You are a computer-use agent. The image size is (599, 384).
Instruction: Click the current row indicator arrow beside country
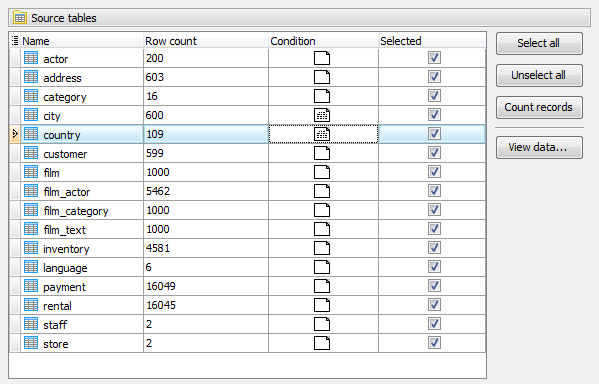[x=15, y=134]
